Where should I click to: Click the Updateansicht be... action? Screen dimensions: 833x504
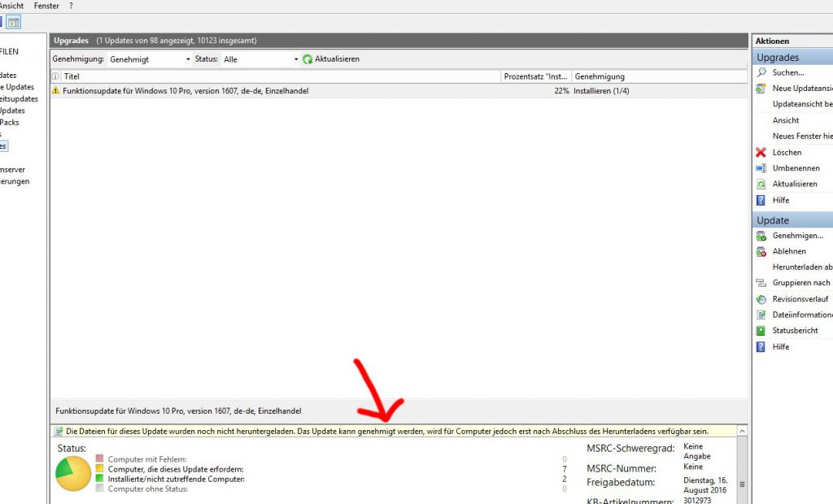click(x=802, y=104)
